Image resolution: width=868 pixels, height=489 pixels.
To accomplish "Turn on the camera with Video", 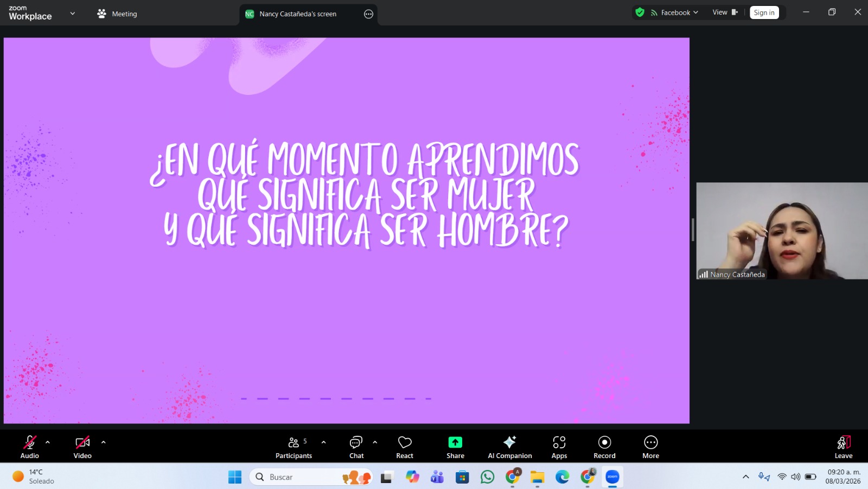I will pos(82,447).
